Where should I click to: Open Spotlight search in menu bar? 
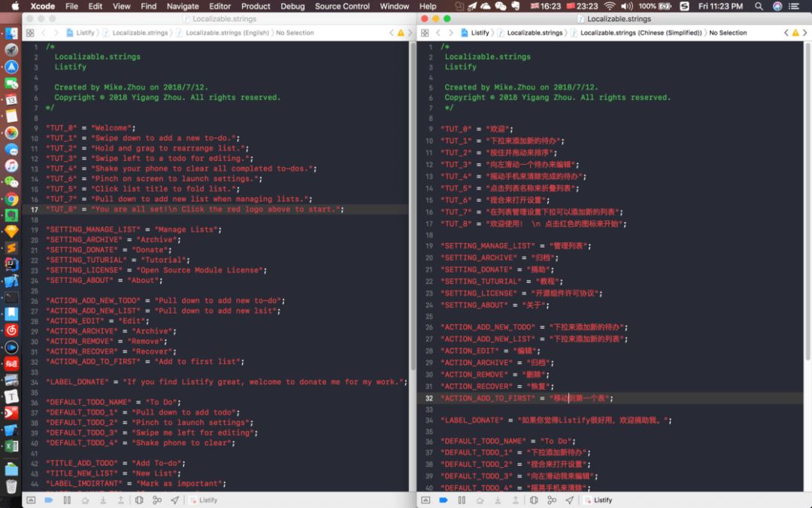(x=759, y=6)
